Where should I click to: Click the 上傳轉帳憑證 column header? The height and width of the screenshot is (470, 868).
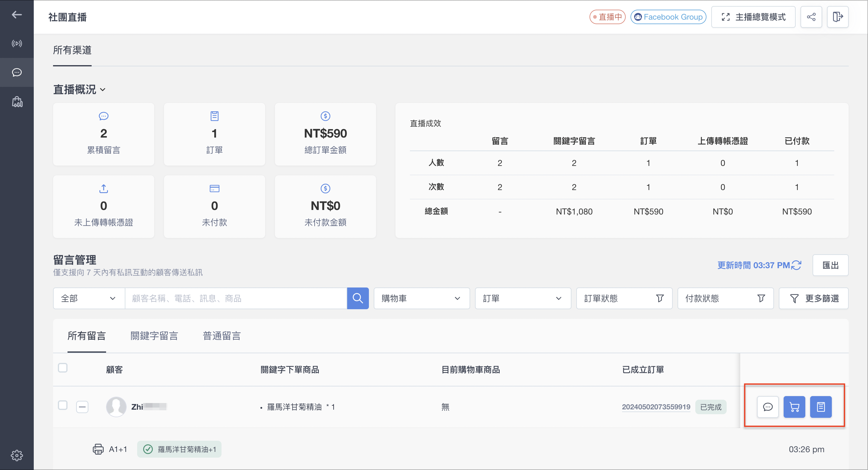coord(722,141)
